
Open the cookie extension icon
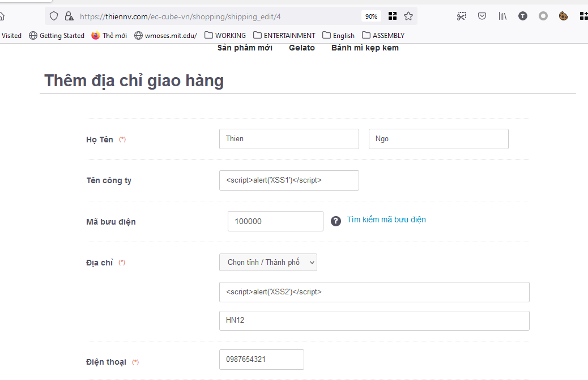coord(563,16)
